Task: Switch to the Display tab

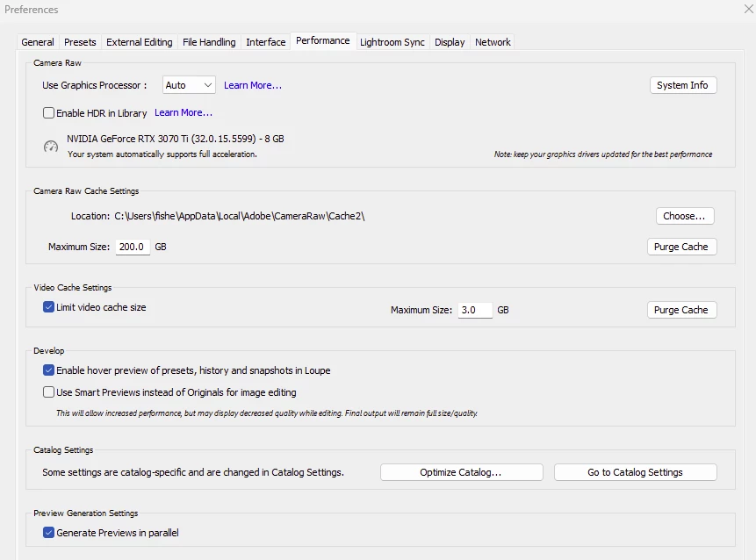Action: [450, 42]
